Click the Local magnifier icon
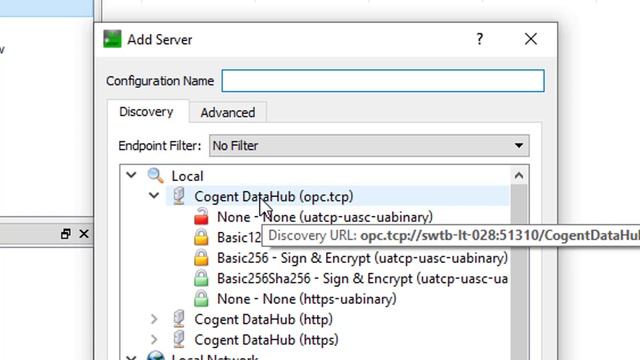The image size is (640, 360). [156, 176]
